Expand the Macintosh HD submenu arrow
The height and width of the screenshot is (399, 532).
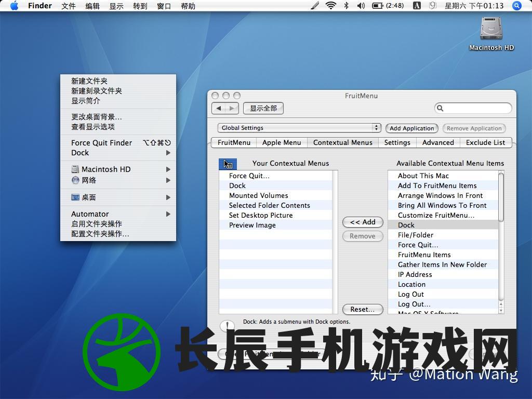[x=168, y=169]
